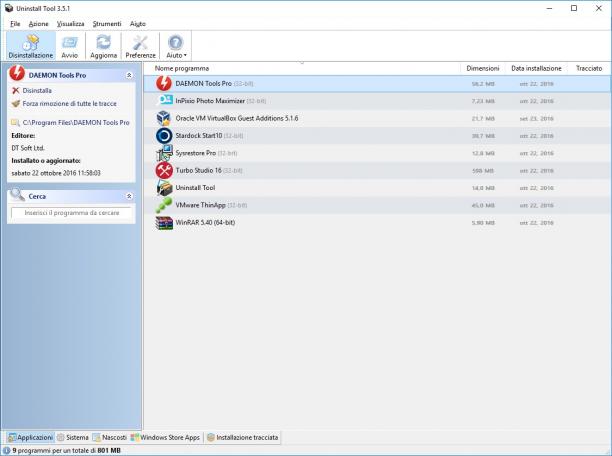Open the C:\Program Files\DAEMON Tools Pro path
The image size is (612, 456).
point(76,123)
